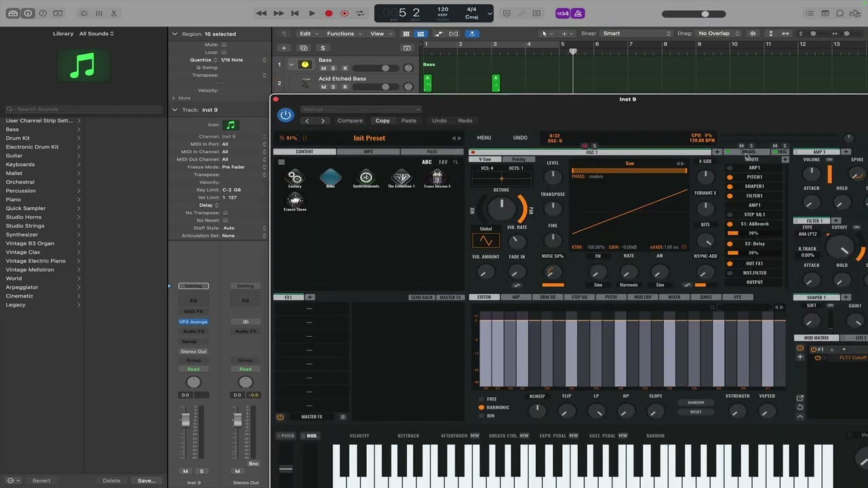This screenshot has width=868, height=488.
Task: Select the Trance Three content pack
Action: (295, 202)
